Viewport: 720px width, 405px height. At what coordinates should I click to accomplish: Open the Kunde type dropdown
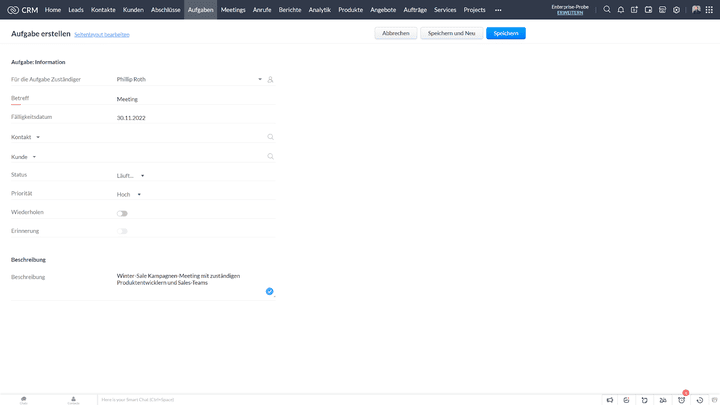tap(34, 157)
